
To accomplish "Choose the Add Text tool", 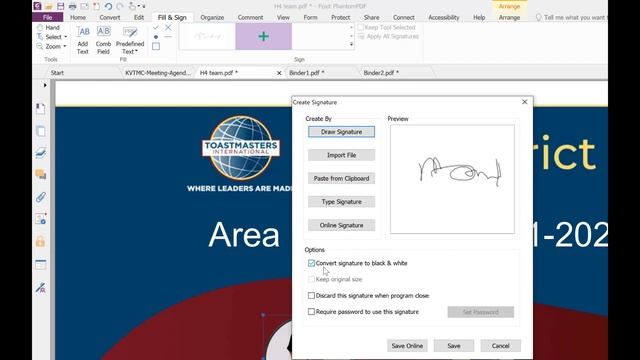I will (x=83, y=40).
